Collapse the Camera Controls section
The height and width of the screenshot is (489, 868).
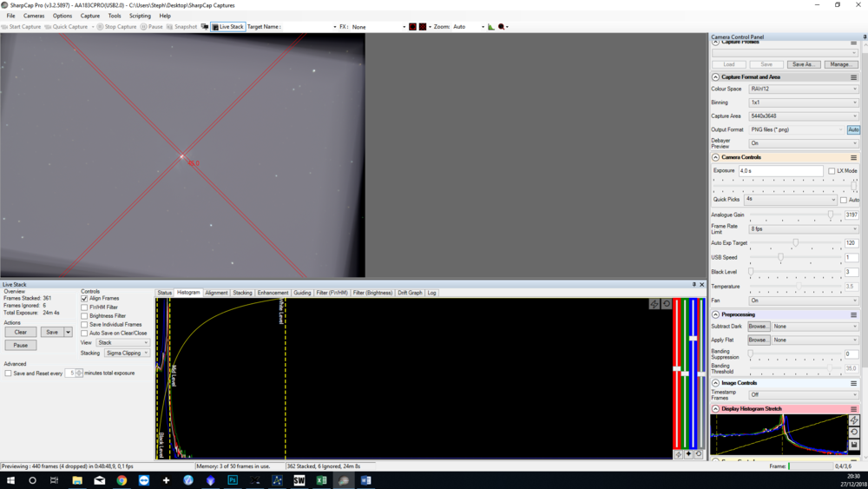point(715,157)
